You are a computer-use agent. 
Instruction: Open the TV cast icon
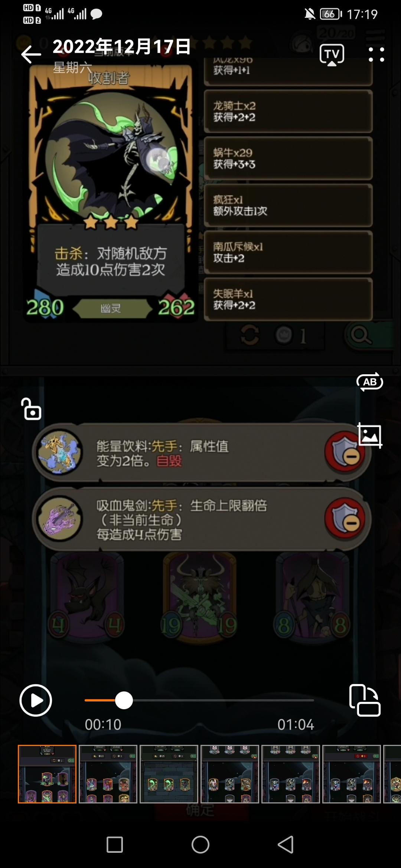tap(332, 55)
